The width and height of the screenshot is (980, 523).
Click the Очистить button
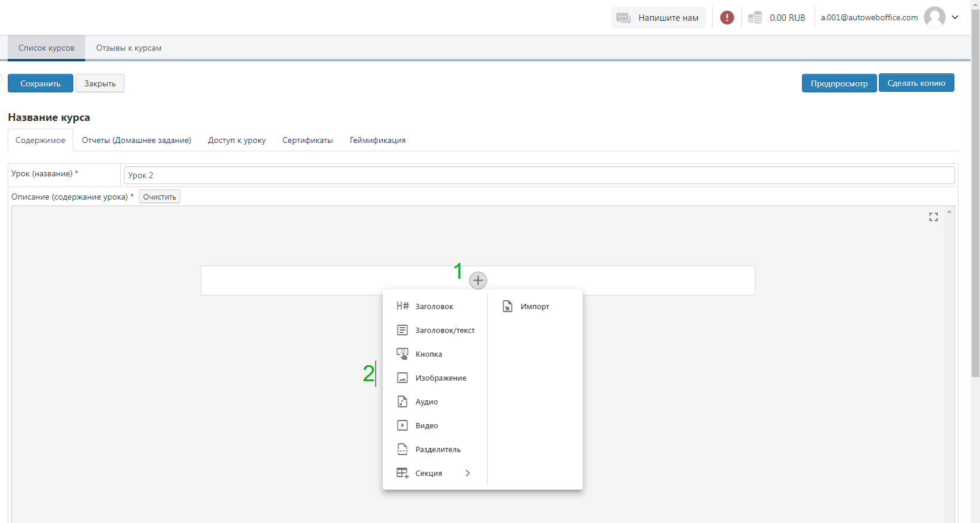pos(159,197)
